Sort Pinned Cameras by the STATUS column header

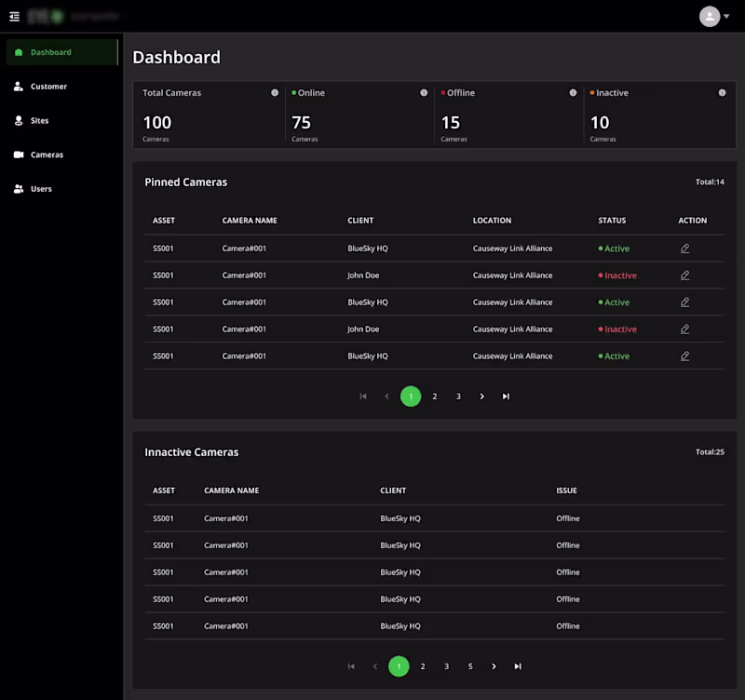click(612, 221)
